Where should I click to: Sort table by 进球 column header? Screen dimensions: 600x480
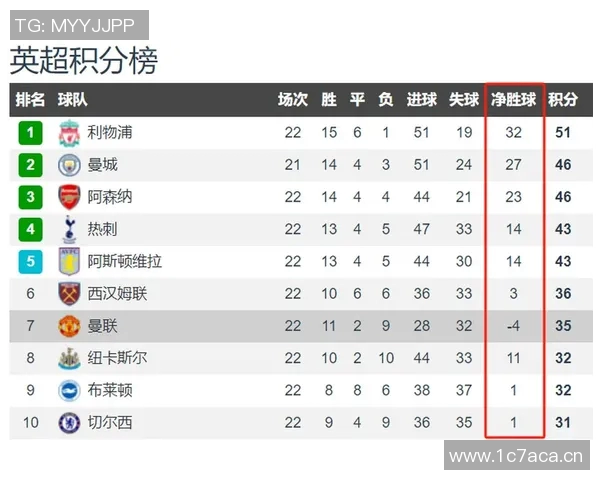coord(421,100)
